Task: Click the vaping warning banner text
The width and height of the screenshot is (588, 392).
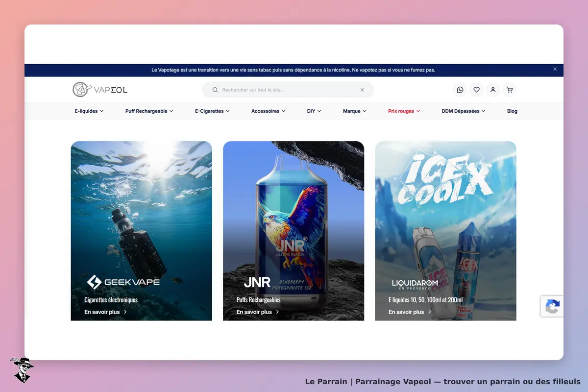Action: pos(294,70)
